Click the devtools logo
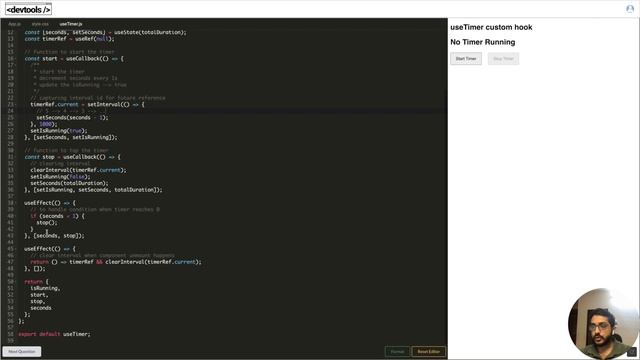Image resolution: width=640 pixels, height=360 pixels. (x=29, y=9)
